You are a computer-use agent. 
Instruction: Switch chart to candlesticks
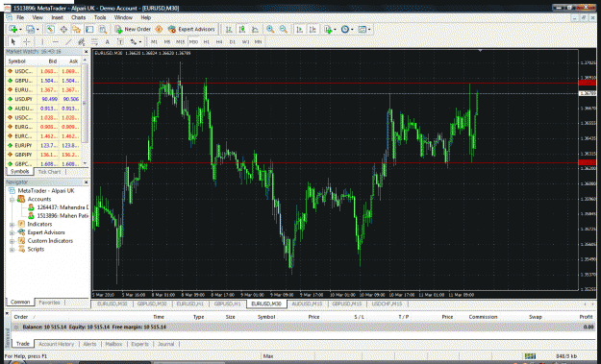(242, 29)
